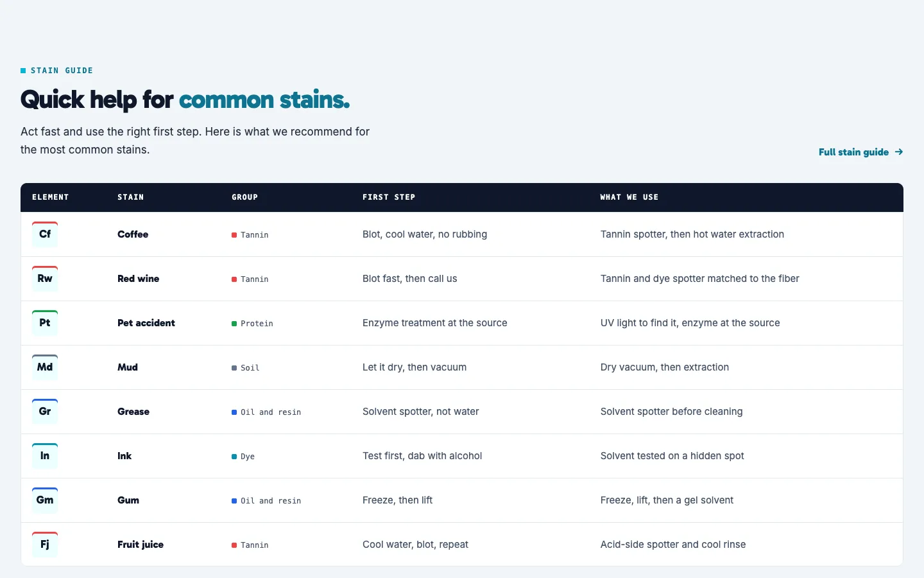
Task: Click the What We Use column header
Action: click(x=629, y=197)
